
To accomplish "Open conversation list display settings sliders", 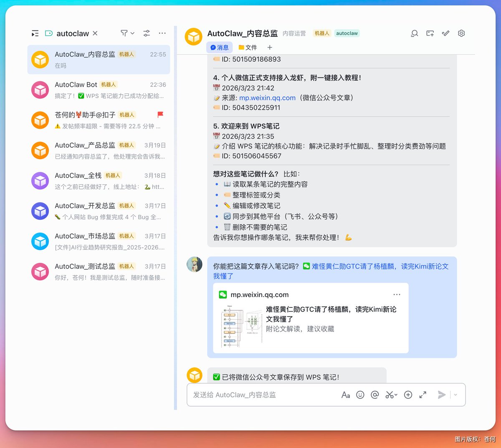I will pos(147,33).
